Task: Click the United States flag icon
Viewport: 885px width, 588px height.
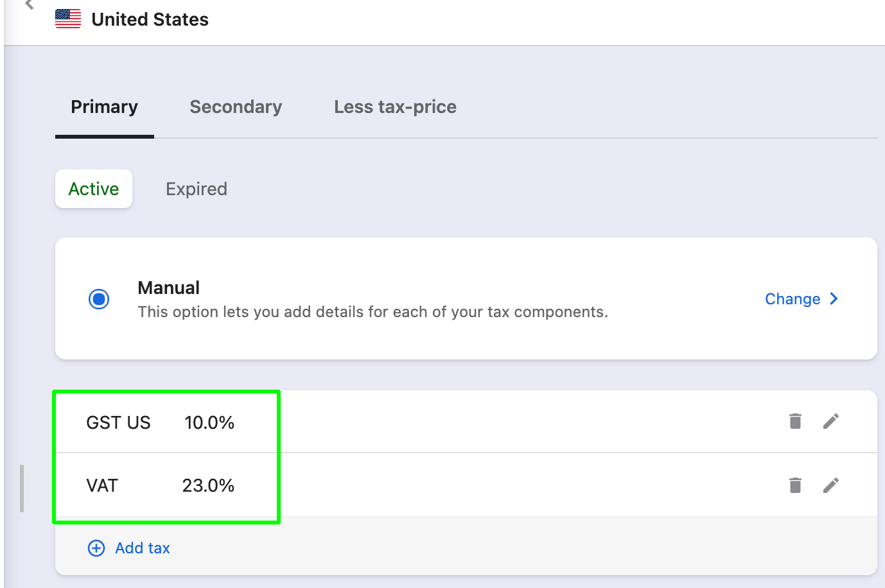Action: pyautogui.click(x=68, y=19)
